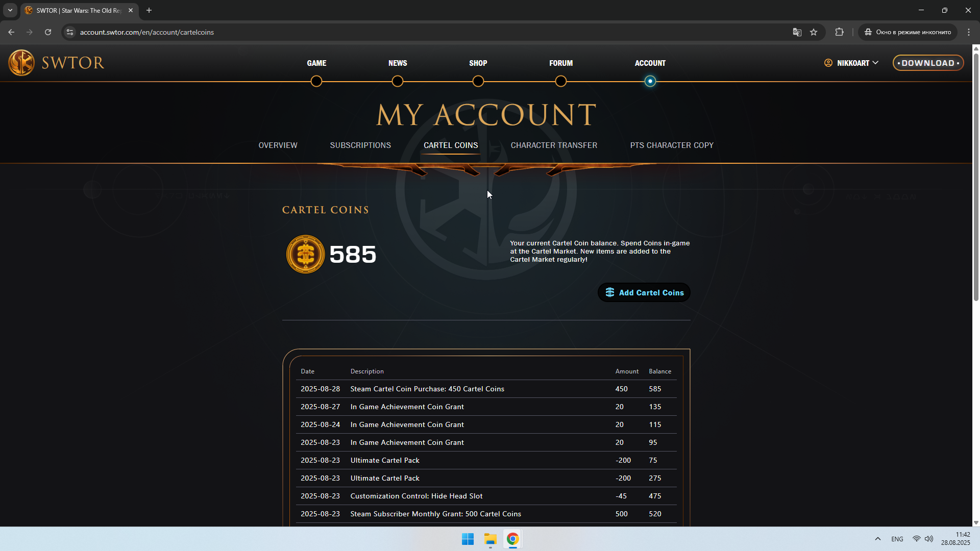Click Steam Subscriber Monthly Grant entry

(x=486, y=514)
